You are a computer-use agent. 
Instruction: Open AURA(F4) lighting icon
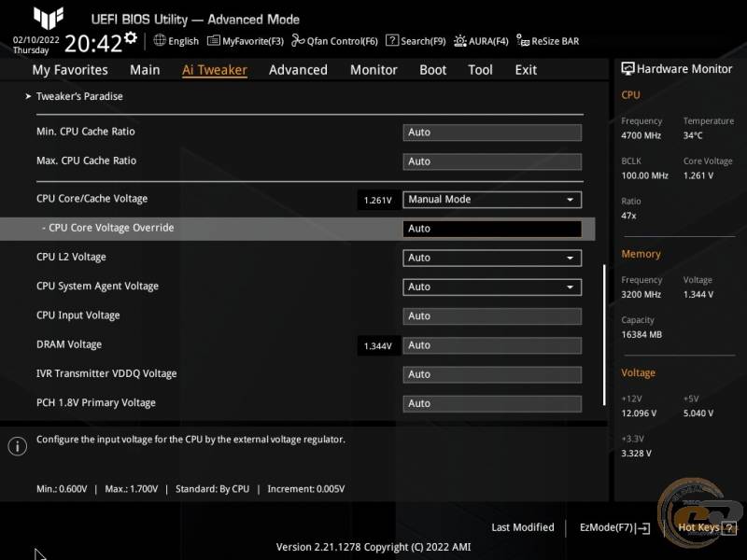459,41
